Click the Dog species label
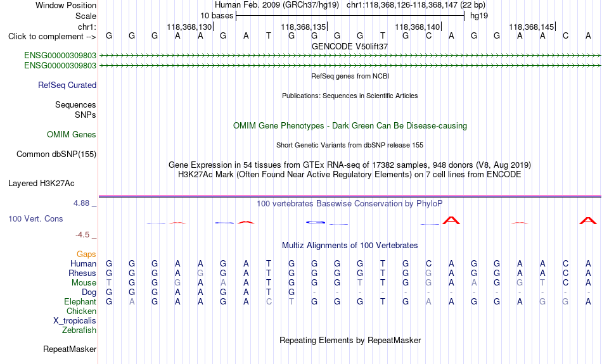The height and width of the screenshot is (364, 602). click(x=89, y=292)
